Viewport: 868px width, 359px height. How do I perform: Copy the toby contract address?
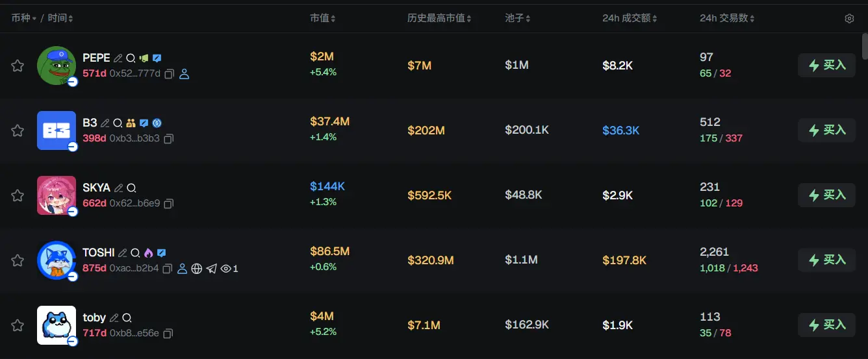pyautogui.click(x=168, y=334)
